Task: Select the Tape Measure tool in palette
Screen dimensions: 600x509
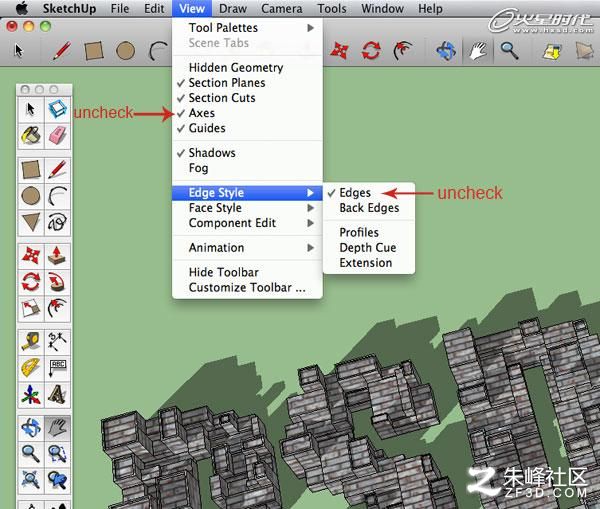Action: point(31,341)
